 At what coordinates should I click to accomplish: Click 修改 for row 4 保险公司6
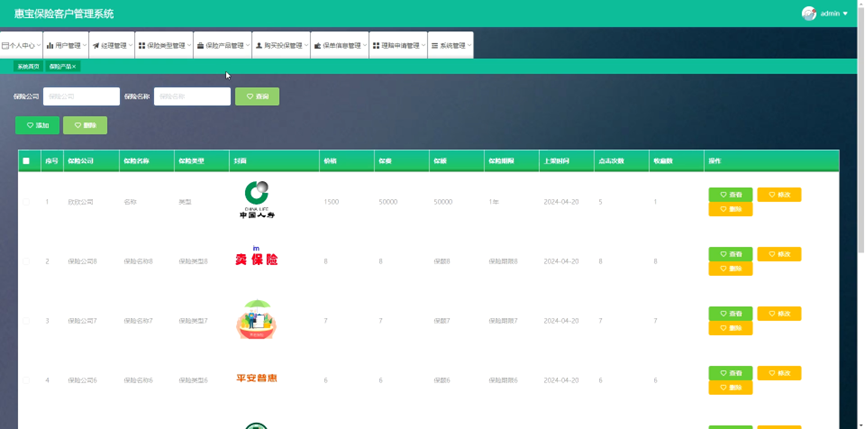click(779, 373)
